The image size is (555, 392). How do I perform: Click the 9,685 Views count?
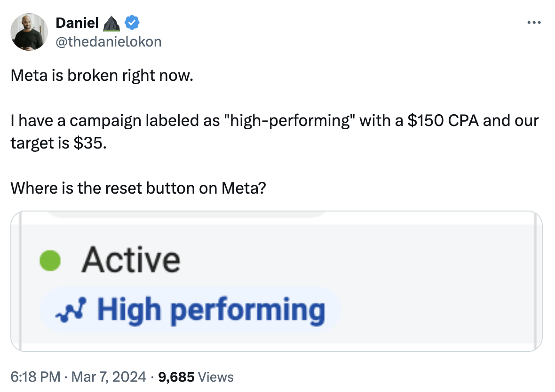(196, 377)
